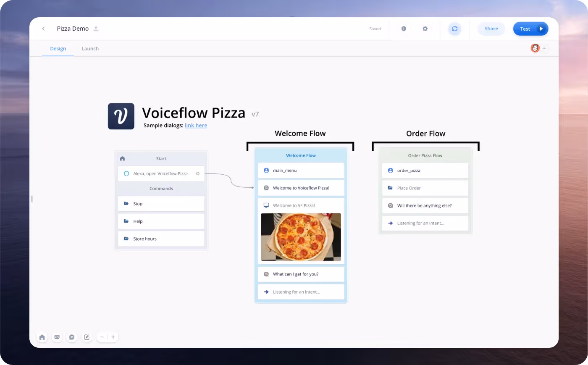
Task: Zoom out with the minus button
Action: click(102, 337)
